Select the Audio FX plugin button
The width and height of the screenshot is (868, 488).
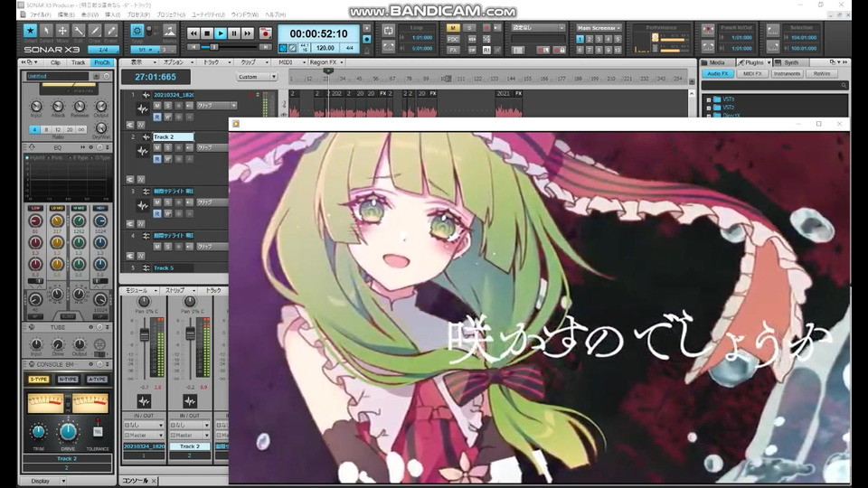tap(718, 73)
